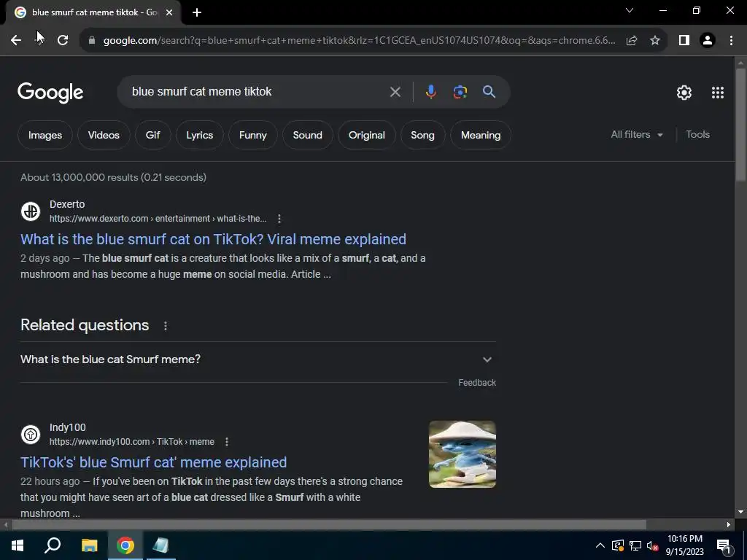Open Windows taskbar search
Screen dimensions: 747x560
[x=53, y=545]
